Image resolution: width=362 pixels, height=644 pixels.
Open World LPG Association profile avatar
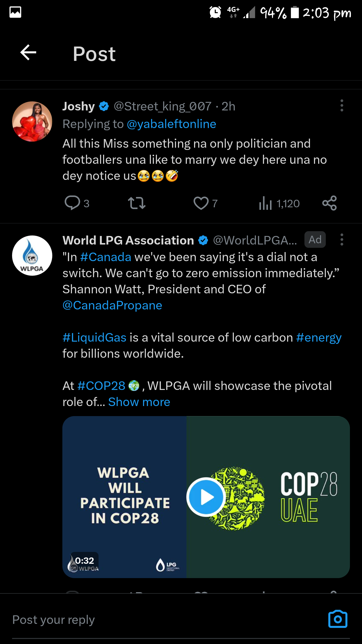tap(32, 256)
